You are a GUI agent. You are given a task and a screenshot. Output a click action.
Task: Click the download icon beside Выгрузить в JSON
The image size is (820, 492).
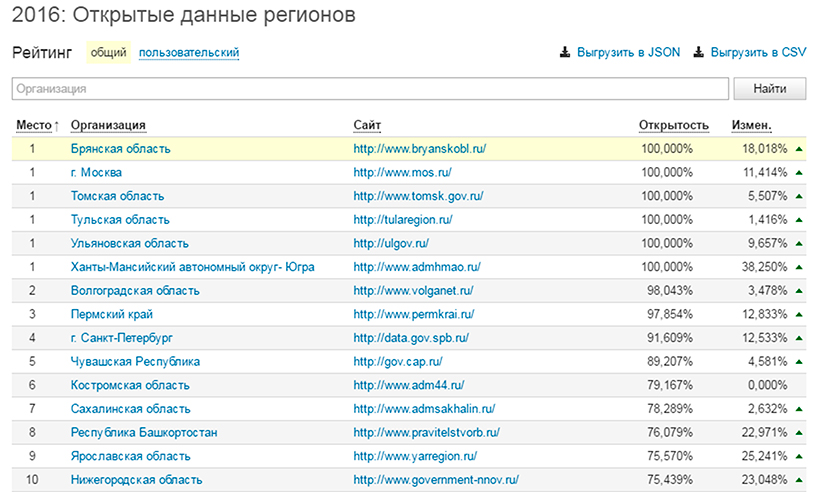[x=565, y=53]
